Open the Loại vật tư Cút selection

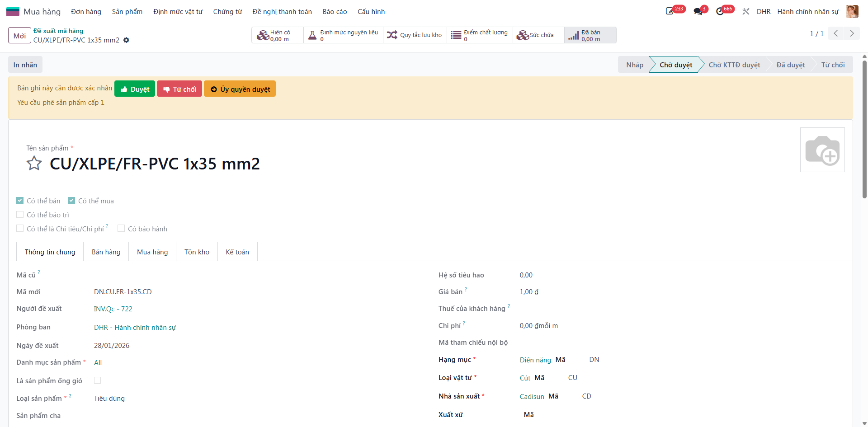525,378
